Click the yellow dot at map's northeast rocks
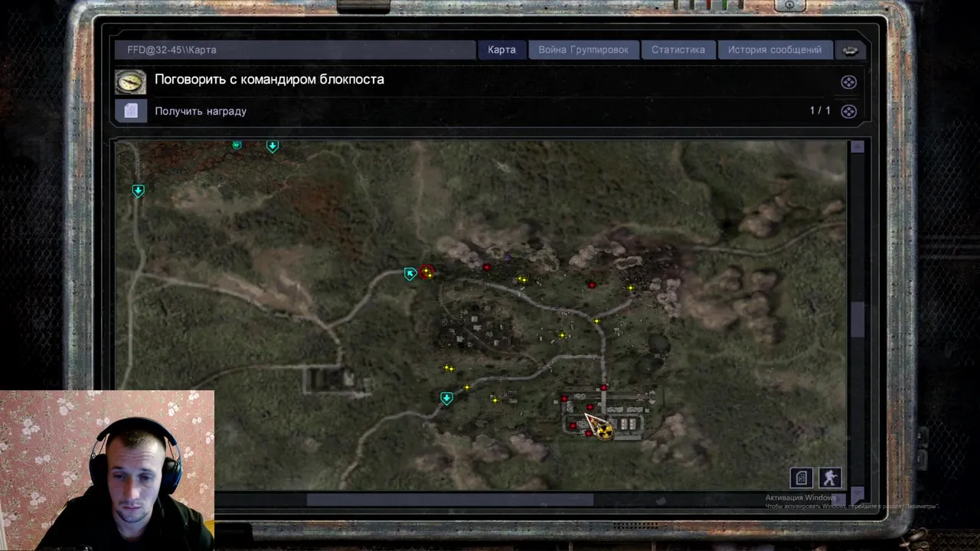This screenshot has width=980, height=551. pos(631,289)
